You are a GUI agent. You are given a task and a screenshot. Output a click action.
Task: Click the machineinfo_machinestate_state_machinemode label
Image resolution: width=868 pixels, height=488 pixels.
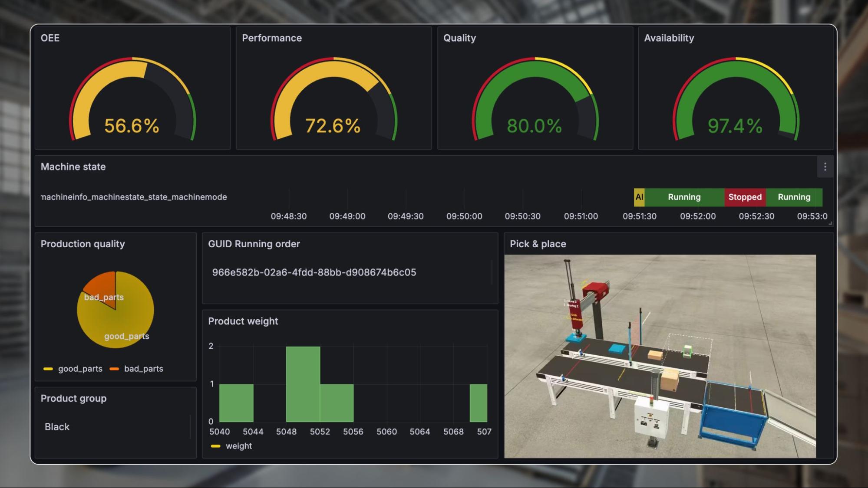133,197
